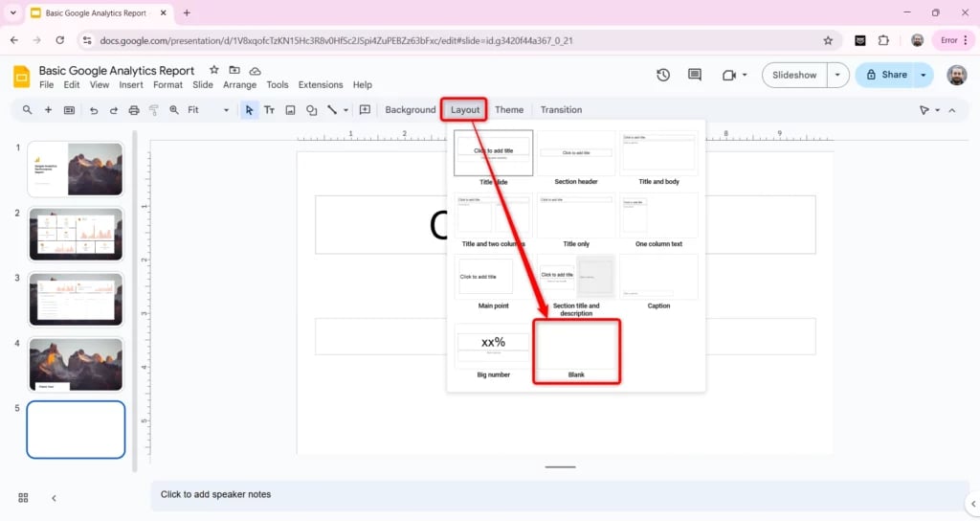Expand the recording dropdown arrow
The height and width of the screenshot is (521, 980).
click(x=745, y=75)
